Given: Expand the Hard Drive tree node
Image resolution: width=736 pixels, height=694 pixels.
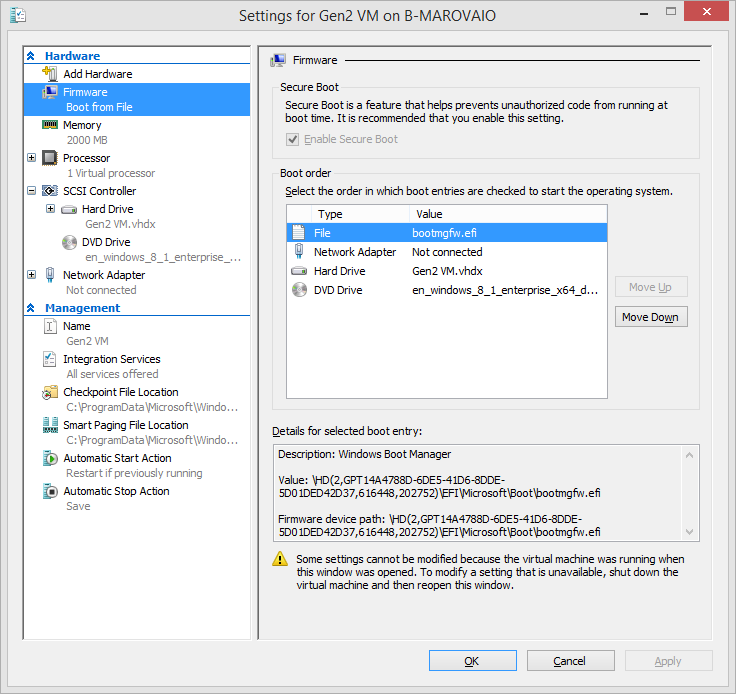Looking at the screenshot, I should click(50, 209).
